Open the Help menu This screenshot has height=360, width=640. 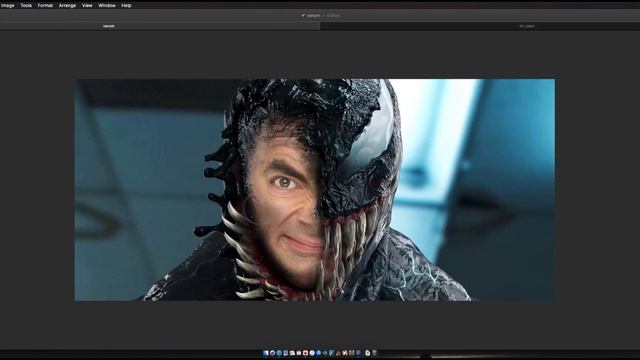pyautogui.click(x=126, y=5)
